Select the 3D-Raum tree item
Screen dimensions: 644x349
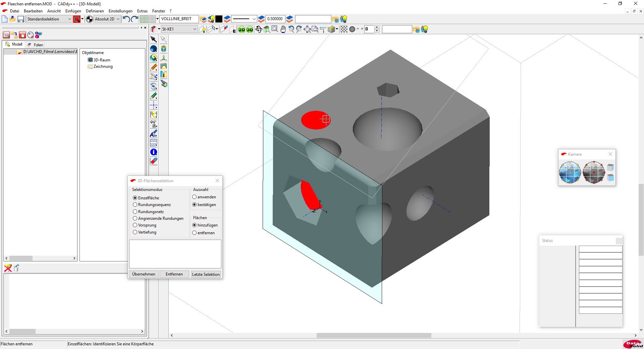pos(99,60)
